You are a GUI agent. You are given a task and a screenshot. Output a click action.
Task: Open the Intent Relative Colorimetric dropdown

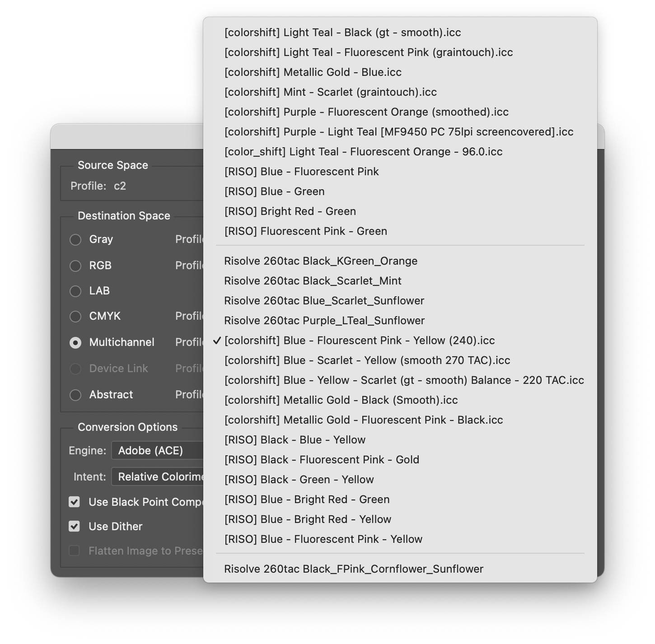(x=157, y=476)
